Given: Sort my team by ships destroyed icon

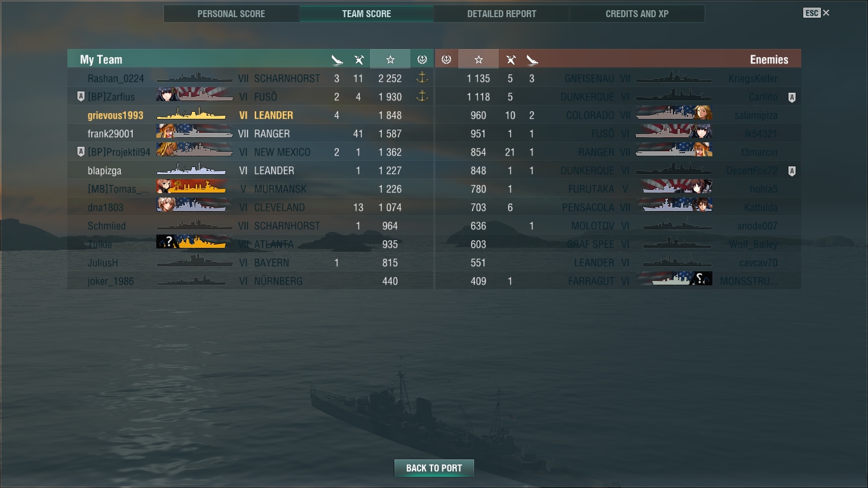Looking at the screenshot, I should click(337, 60).
